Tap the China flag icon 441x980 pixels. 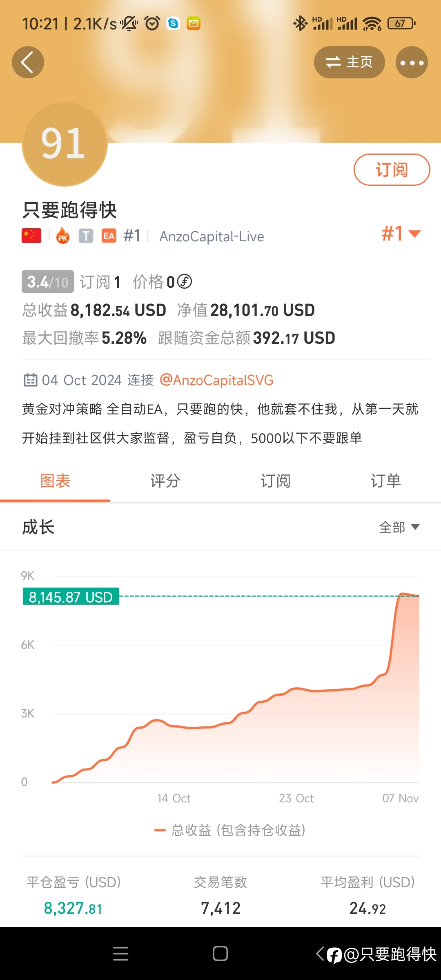point(31,236)
